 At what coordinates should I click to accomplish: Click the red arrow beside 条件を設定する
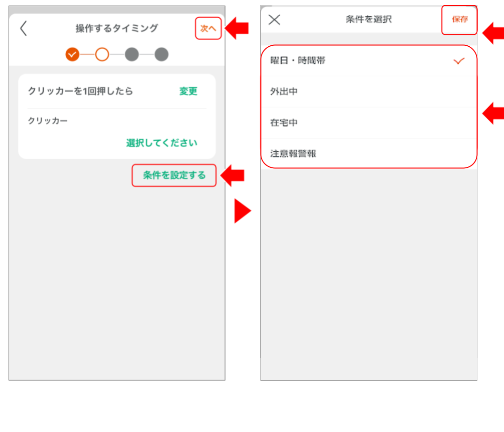(232, 175)
